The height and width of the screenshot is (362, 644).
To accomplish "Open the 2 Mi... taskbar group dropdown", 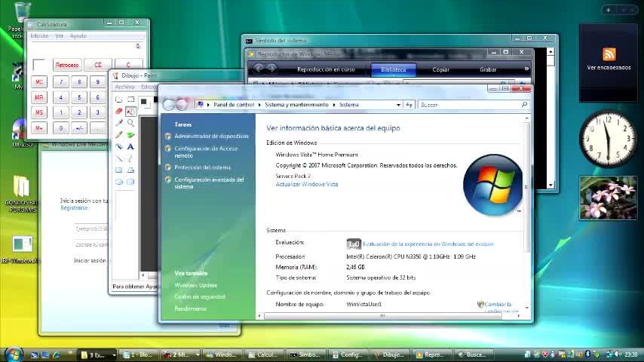I will 198,354.
